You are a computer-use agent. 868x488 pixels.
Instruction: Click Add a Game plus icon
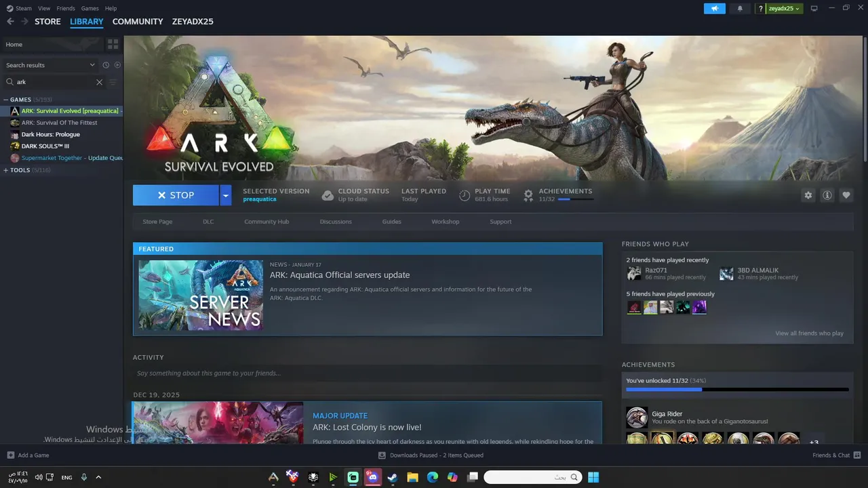coord(10,455)
